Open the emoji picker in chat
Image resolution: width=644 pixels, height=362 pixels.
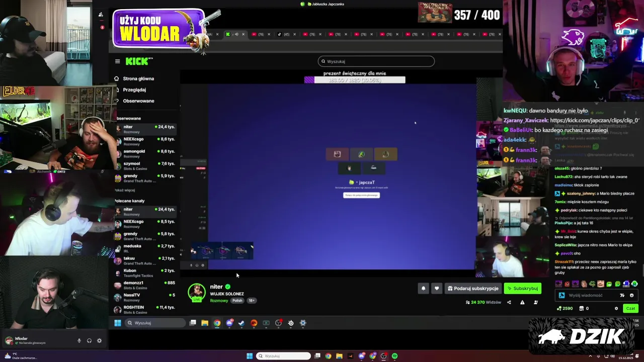point(632,296)
